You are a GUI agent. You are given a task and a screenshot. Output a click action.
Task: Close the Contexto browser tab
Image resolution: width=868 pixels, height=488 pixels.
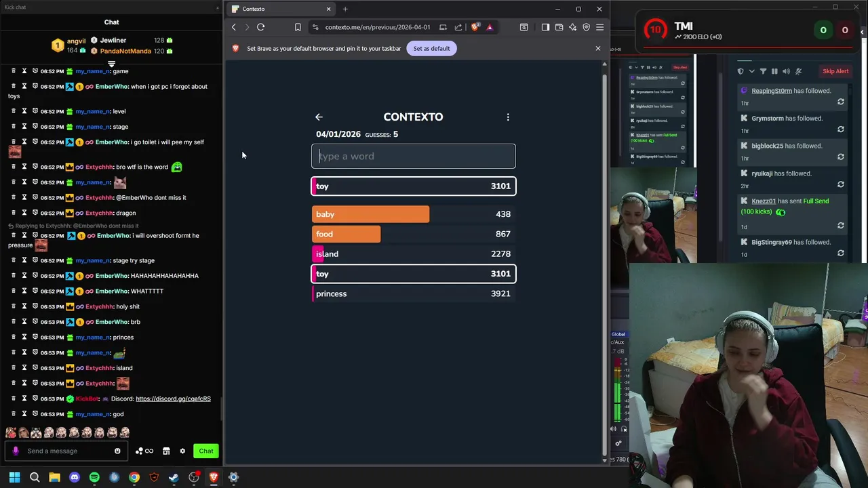pyautogui.click(x=328, y=9)
